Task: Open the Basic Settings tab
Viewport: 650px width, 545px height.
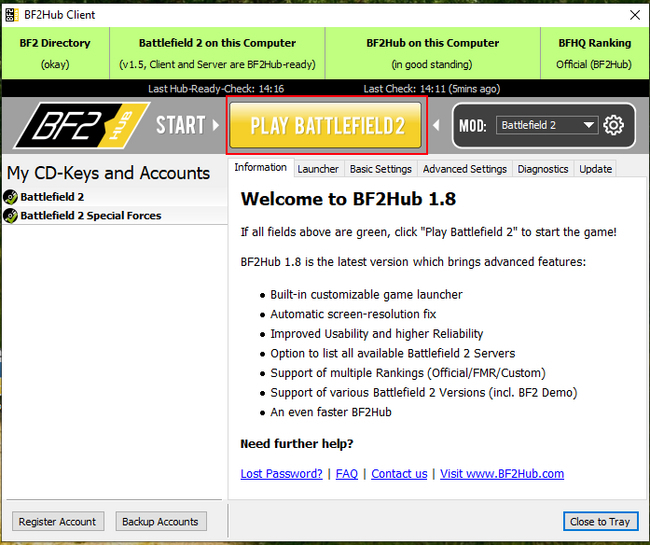Action: point(381,169)
